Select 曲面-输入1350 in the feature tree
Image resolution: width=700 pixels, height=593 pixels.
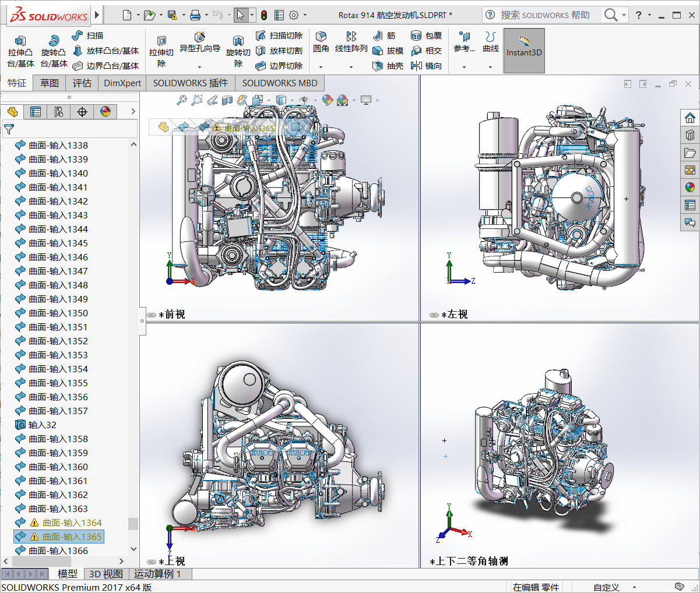point(58,313)
